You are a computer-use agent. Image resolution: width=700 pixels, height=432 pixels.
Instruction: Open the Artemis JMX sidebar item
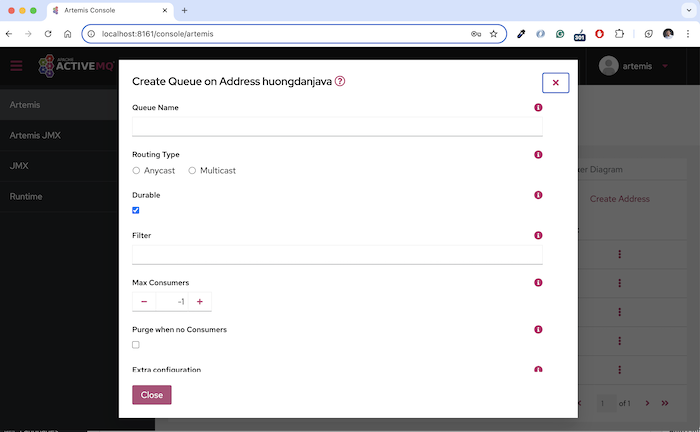tap(58, 135)
